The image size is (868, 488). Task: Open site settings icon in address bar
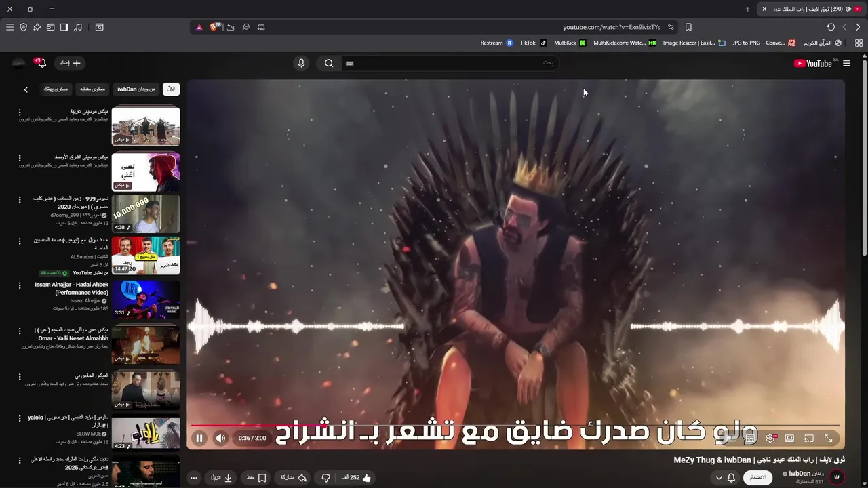coord(671,27)
